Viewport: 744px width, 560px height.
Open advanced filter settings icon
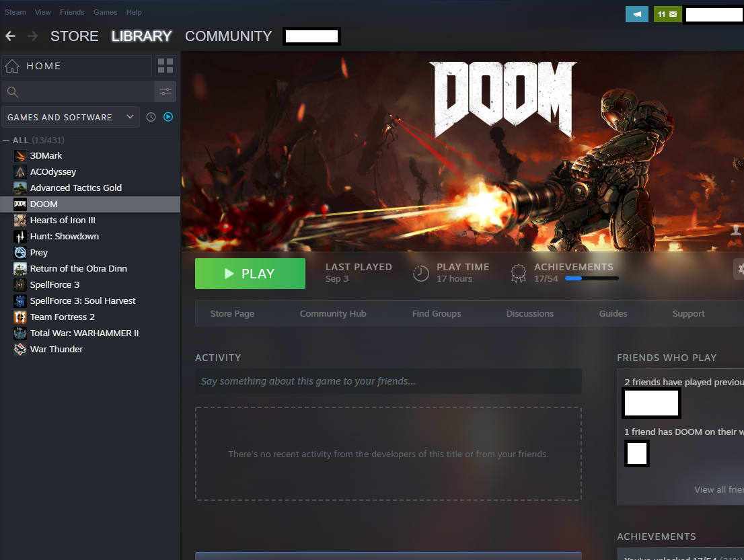(x=165, y=91)
